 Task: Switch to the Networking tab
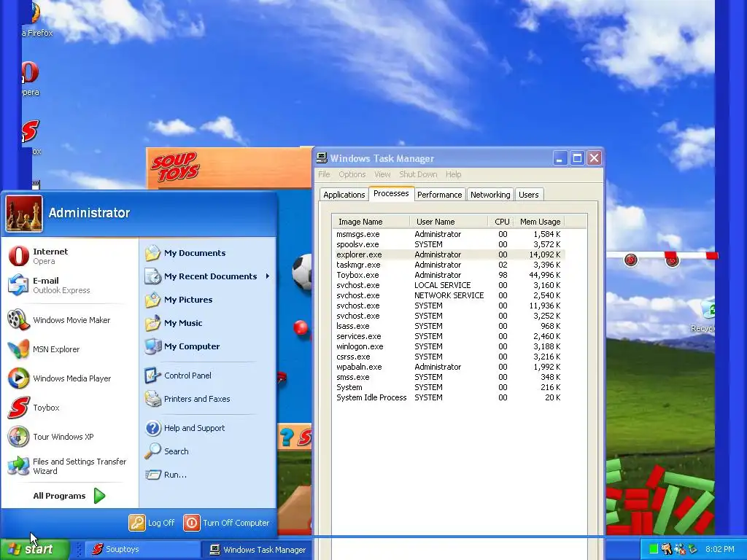click(490, 194)
